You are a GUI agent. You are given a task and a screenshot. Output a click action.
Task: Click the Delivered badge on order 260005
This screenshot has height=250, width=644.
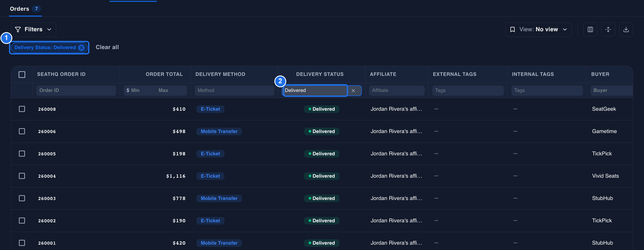[322, 154]
